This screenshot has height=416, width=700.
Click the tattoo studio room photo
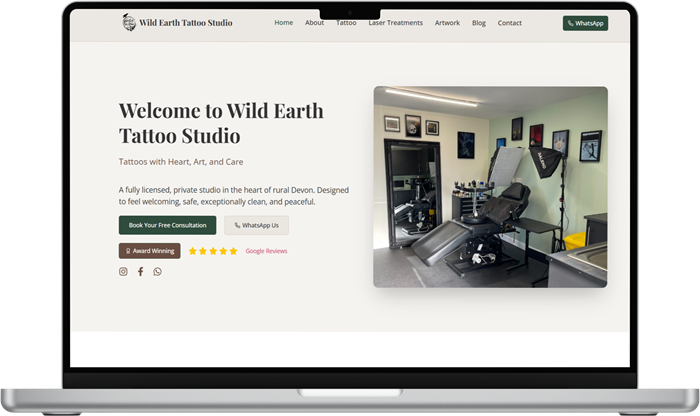[x=490, y=187]
